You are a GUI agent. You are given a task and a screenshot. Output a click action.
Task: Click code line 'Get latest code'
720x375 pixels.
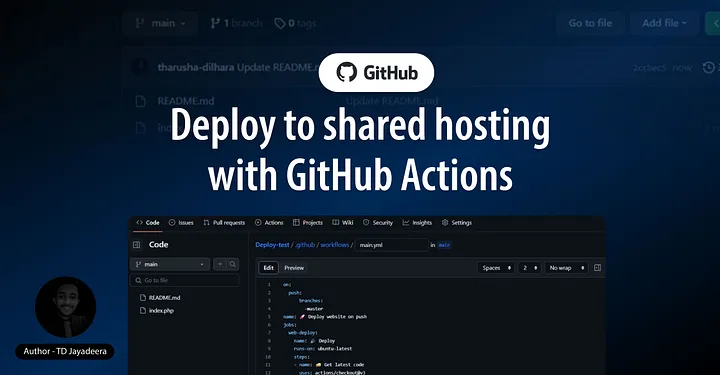(329, 365)
